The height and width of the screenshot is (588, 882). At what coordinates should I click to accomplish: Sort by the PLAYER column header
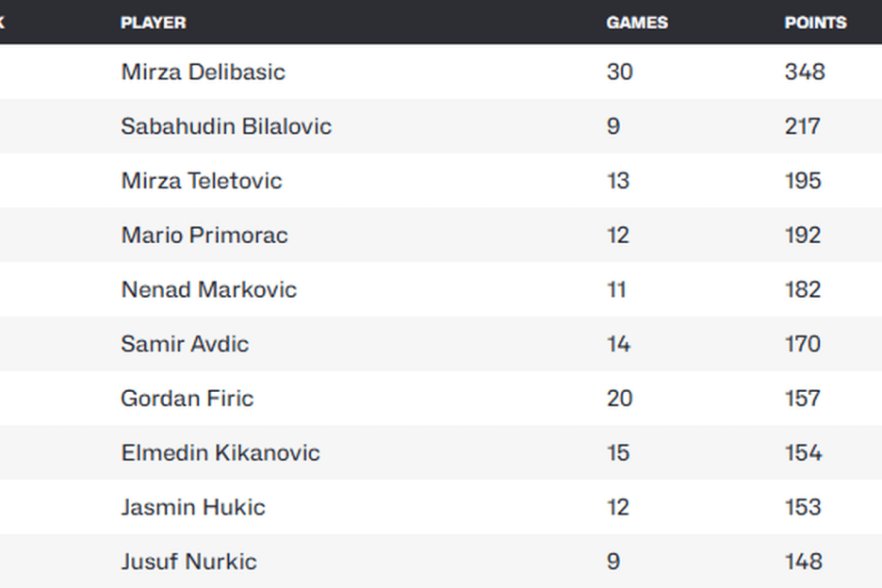[153, 23]
